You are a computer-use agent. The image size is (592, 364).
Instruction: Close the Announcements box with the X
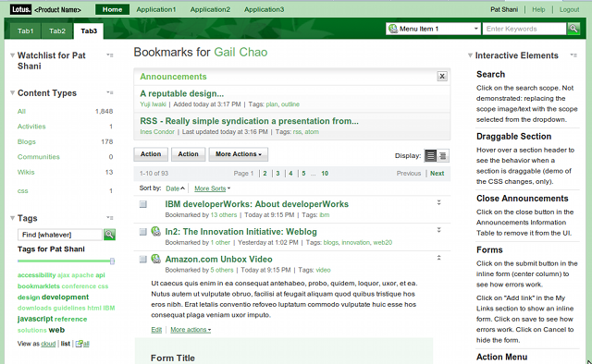[442, 76]
